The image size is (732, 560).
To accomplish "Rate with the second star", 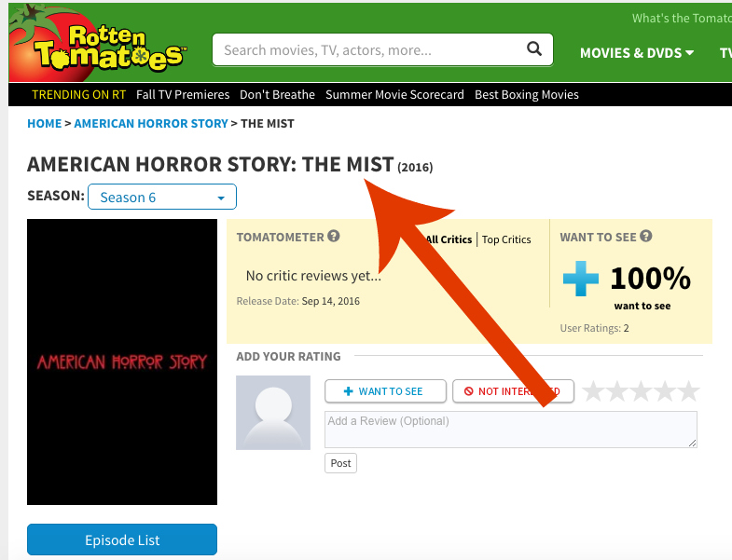I will [617, 391].
